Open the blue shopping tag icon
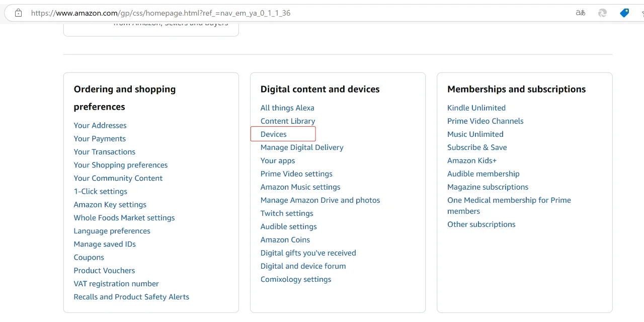This screenshot has width=644, height=322. 624,13
